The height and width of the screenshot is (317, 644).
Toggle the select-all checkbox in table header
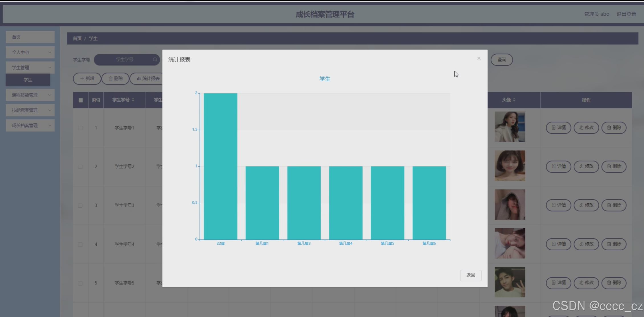(x=81, y=100)
